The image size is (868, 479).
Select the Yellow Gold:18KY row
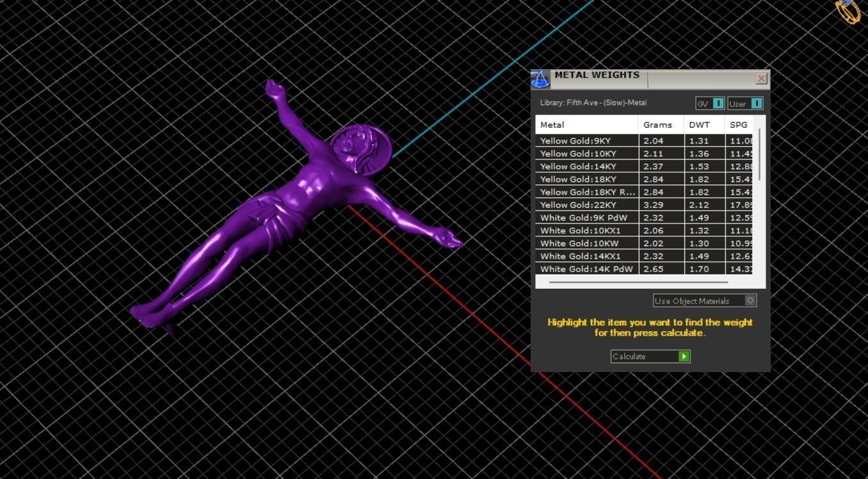tap(644, 179)
